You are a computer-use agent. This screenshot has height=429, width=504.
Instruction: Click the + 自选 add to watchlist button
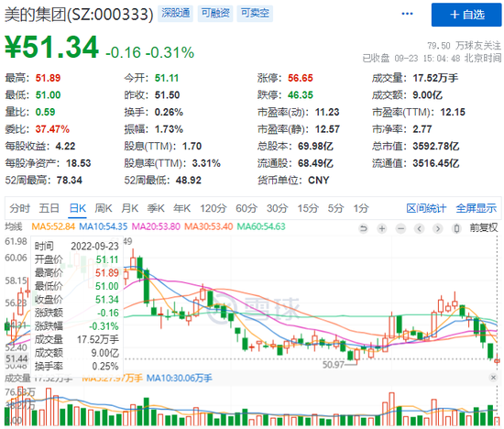466,15
